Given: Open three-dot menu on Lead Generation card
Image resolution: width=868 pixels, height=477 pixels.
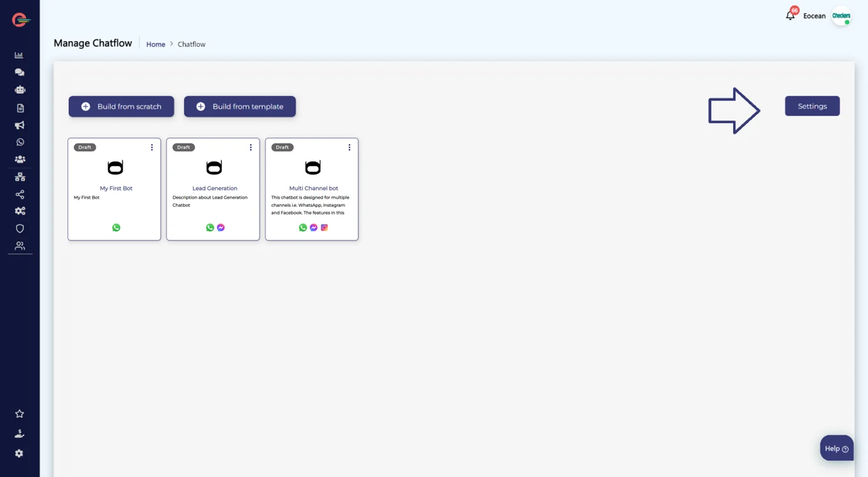Looking at the screenshot, I should click(250, 148).
